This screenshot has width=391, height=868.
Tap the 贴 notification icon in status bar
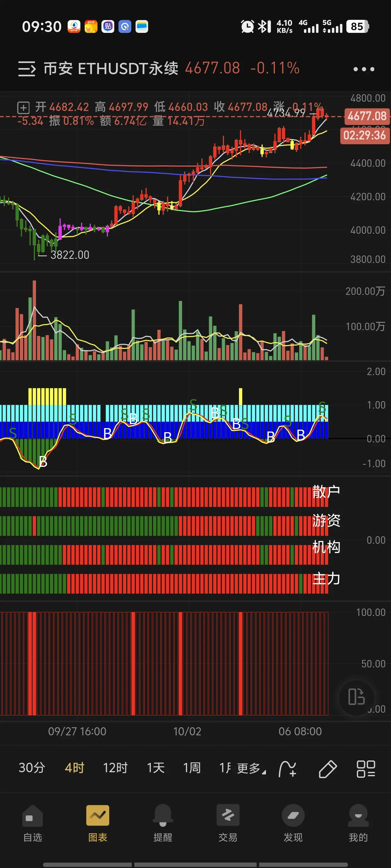(x=108, y=26)
